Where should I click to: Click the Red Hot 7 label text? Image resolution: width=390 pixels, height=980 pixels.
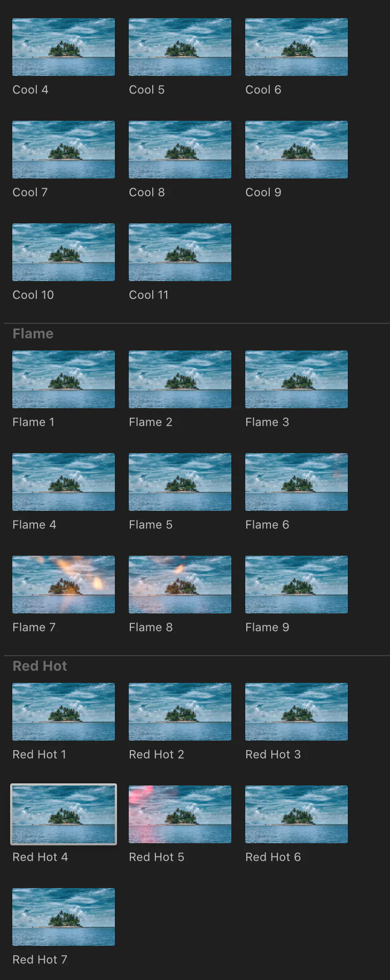point(40,960)
